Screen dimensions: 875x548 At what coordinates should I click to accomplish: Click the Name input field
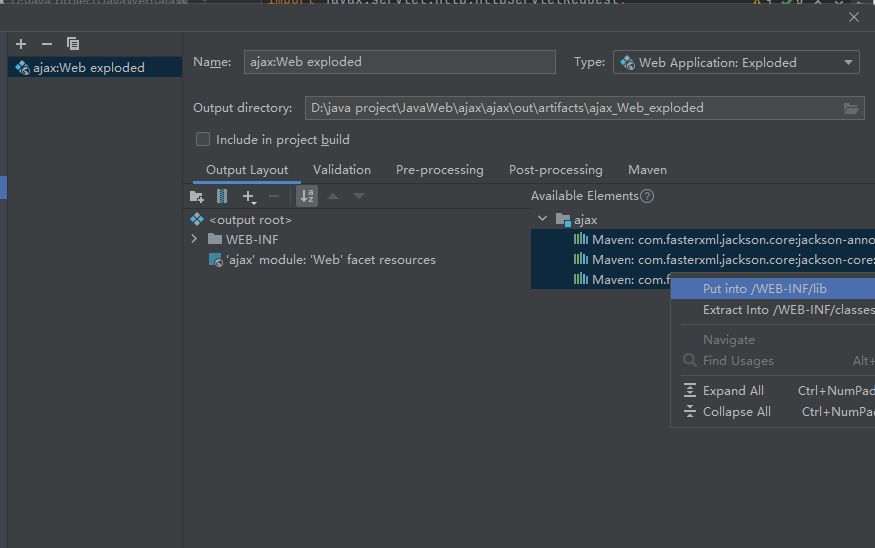(398, 62)
